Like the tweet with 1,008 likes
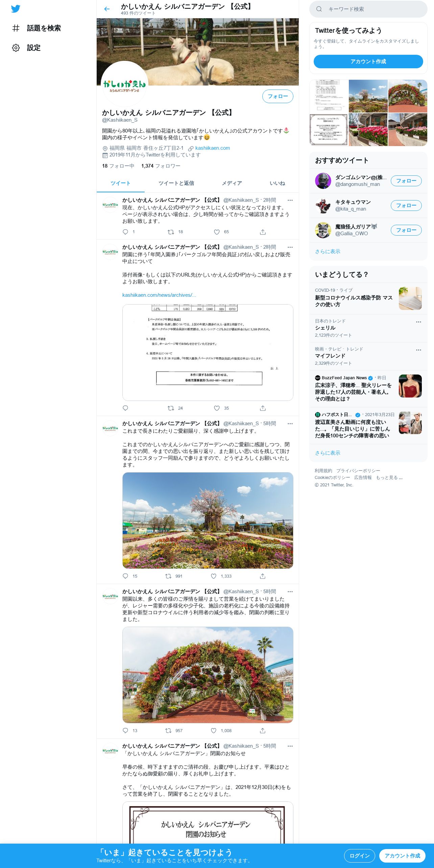This screenshot has height=868, width=434. pos(214,731)
